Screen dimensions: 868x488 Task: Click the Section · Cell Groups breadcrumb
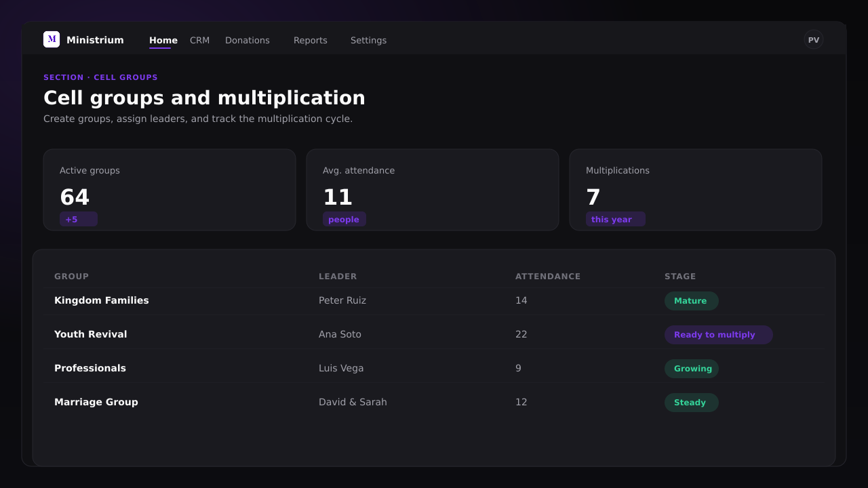[x=100, y=77]
